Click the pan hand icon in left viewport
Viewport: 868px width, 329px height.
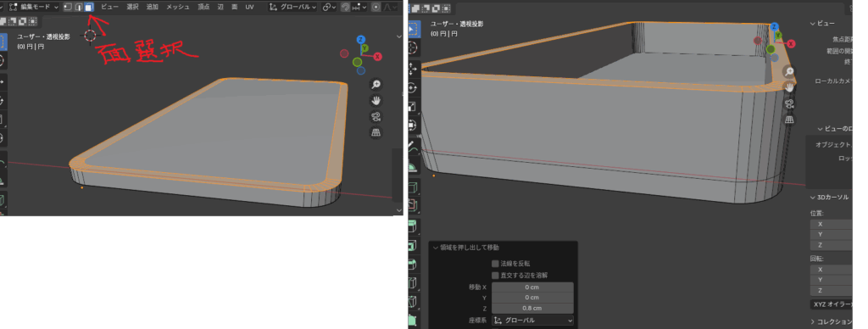pos(376,100)
